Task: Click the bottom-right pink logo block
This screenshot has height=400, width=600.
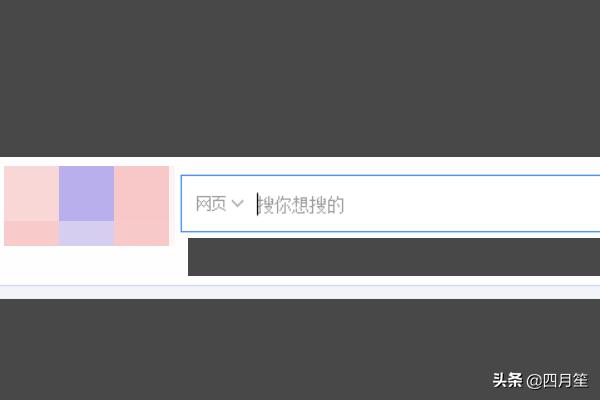Action: click(141, 233)
